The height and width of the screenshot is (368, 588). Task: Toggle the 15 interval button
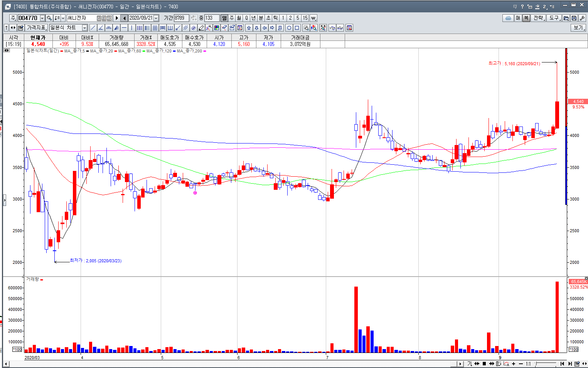305,18
